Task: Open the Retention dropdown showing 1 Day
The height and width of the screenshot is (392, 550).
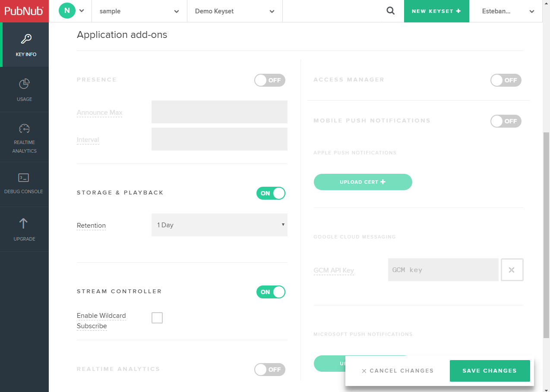Action: pos(219,225)
